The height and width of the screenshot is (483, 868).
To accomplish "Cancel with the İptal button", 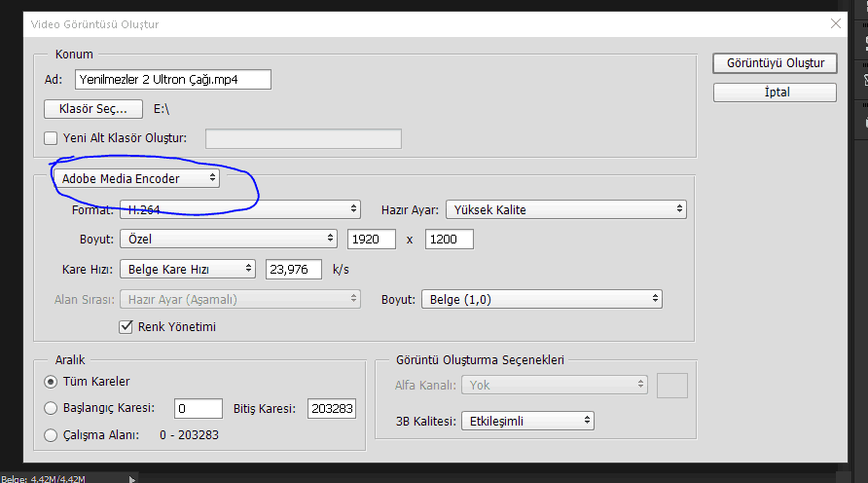I will click(x=775, y=93).
